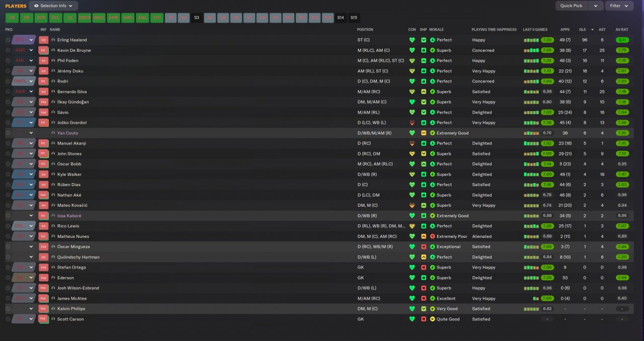
Task: Click James McAtee's last 5 games bars
Action: point(536,298)
